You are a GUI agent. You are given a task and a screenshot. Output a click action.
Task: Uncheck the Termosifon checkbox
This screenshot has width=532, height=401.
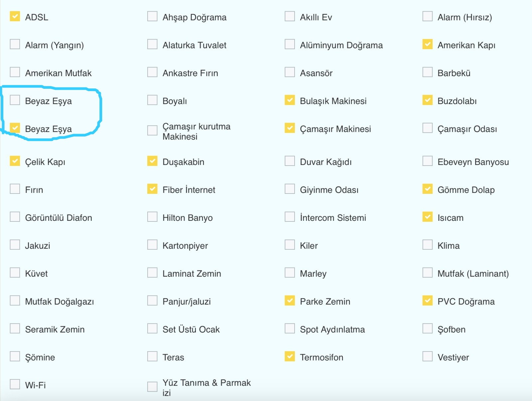(290, 356)
